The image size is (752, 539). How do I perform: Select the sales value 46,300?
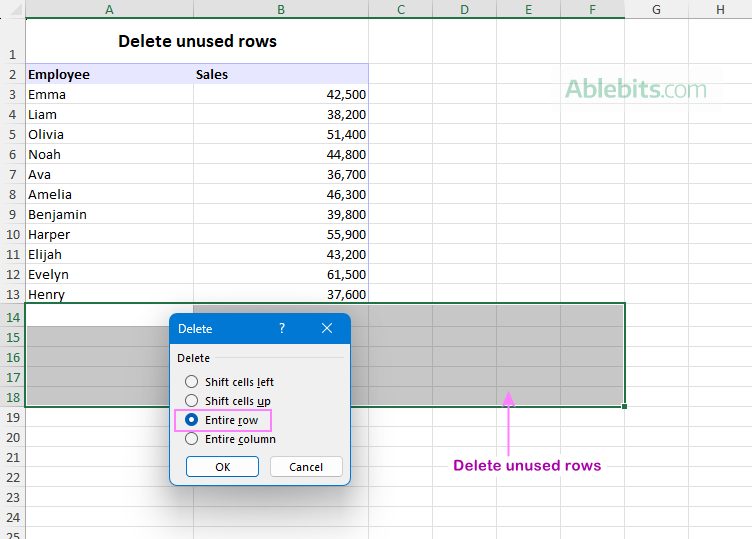(281, 194)
